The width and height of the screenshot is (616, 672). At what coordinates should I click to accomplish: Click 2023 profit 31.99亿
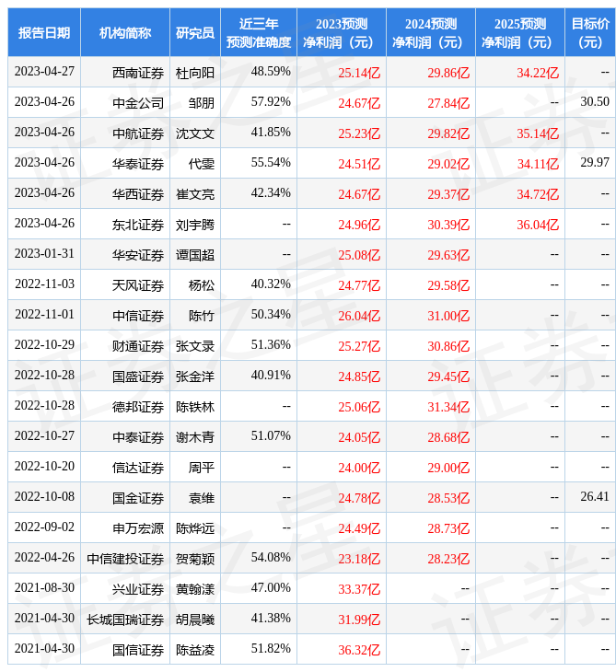[359, 620]
